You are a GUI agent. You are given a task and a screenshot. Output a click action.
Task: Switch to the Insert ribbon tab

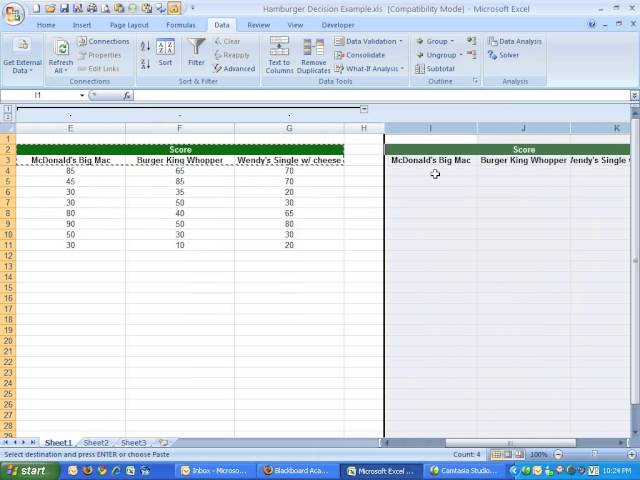pos(82,25)
